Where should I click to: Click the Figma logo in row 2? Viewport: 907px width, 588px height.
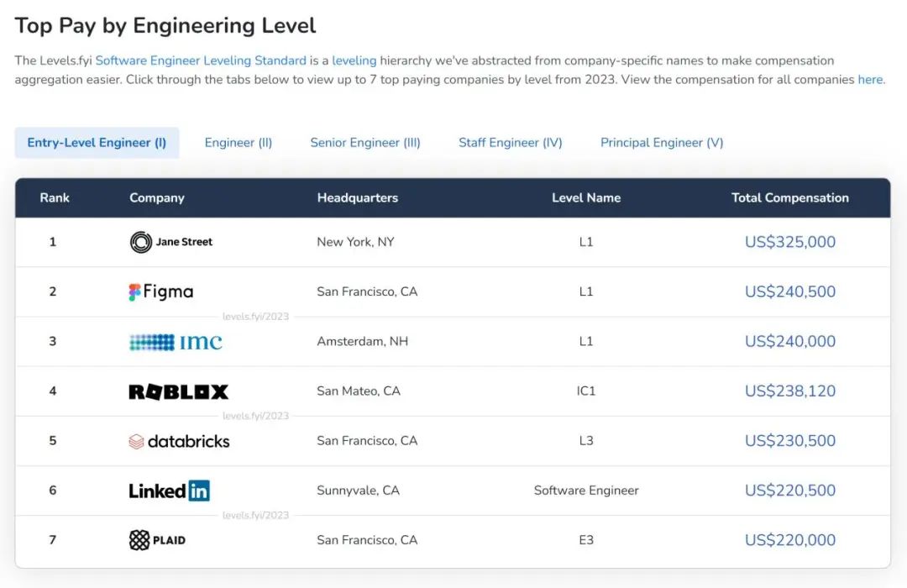[x=160, y=291]
